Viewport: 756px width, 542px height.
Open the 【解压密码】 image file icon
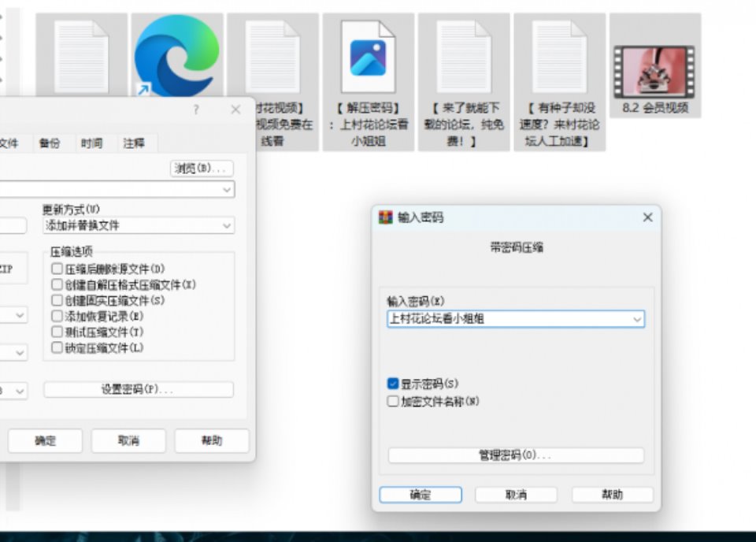(368, 57)
